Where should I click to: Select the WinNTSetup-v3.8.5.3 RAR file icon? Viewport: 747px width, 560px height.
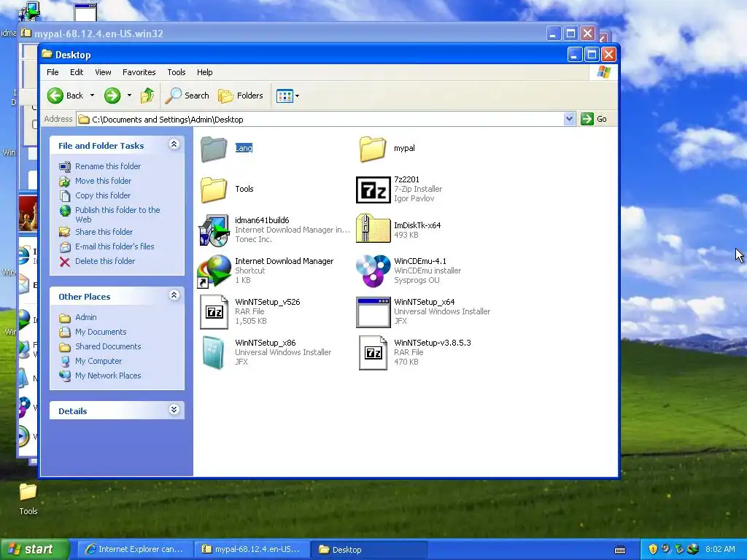pos(373,353)
